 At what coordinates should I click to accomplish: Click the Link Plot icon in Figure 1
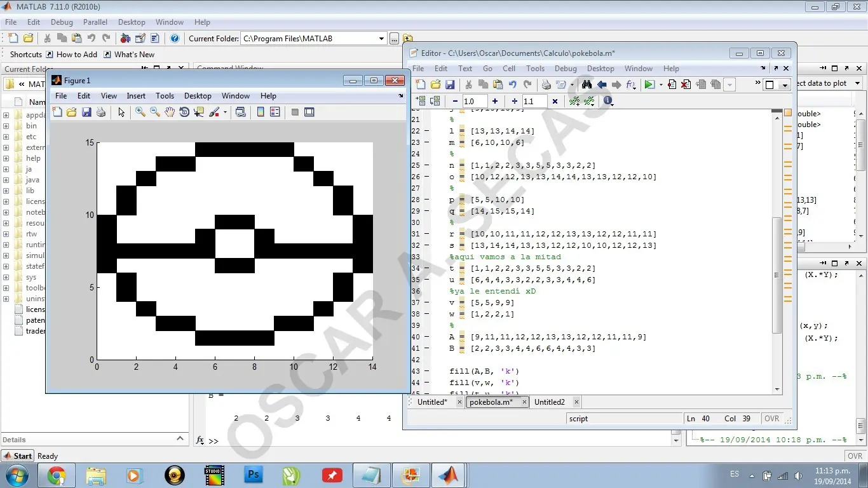pyautogui.click(x=241, y=112)
